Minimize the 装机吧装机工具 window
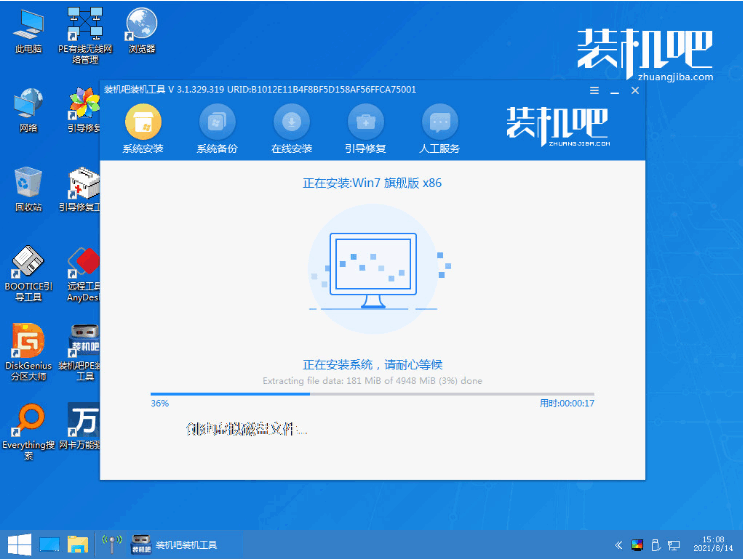The height and width of the screenshot is (559, 743). click(x=615, y=90)
